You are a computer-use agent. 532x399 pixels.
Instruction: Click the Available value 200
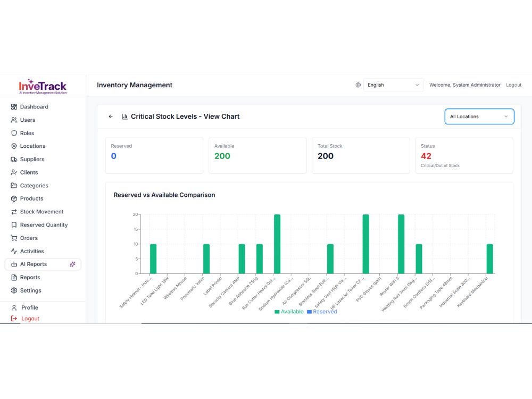[x=222, y=156]
